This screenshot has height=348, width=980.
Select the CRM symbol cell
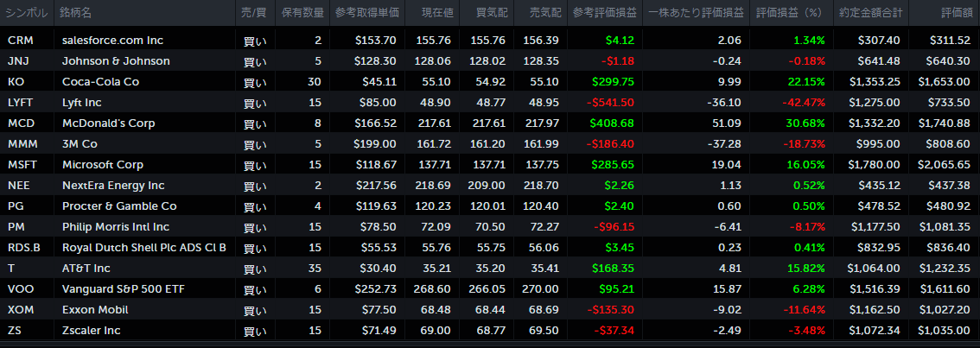pos(19,41)
